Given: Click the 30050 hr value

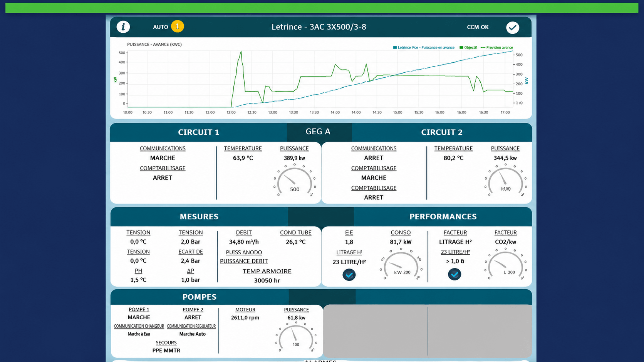Looking at the screenshot, I should tap(267, 280).
